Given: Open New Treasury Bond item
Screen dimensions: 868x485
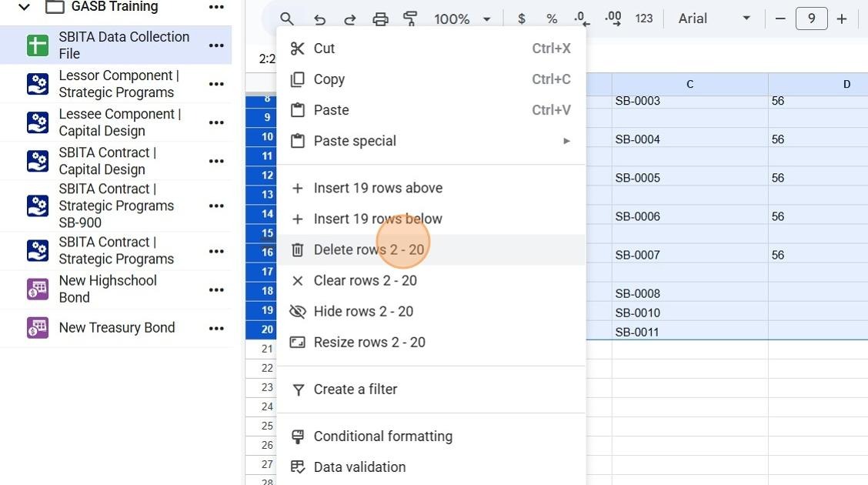Looking at the screenshot, I should pyautogui.click(x=115, y=328).
